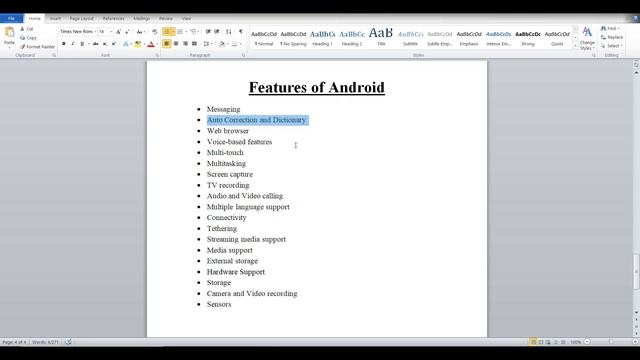
Task: Apply the Normal style
Action: click(264, 38)
